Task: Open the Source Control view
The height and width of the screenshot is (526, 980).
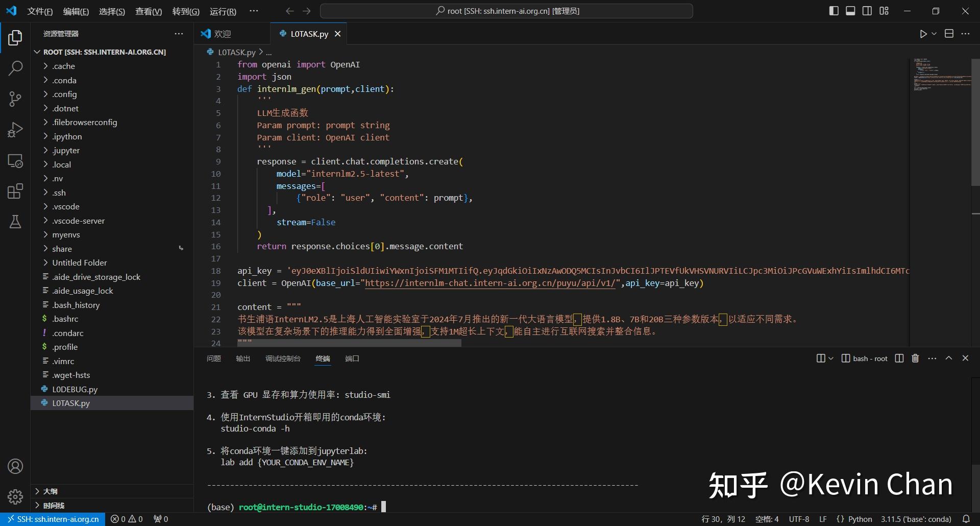Action: 15,99
